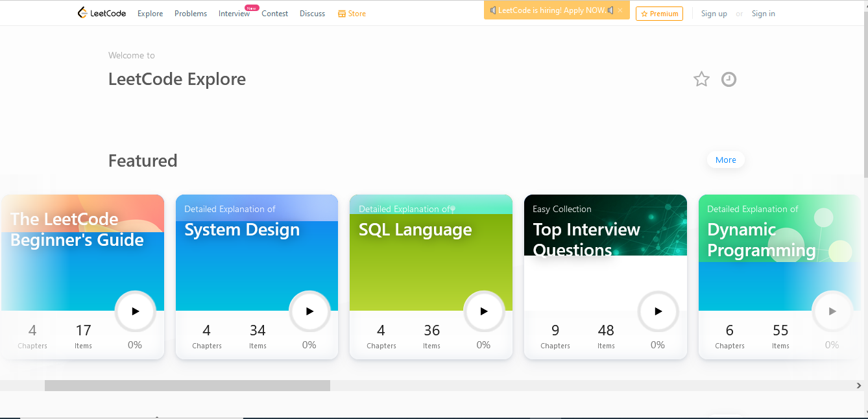
Task: Click the LeetCode logo
Action: pos(102,13)
